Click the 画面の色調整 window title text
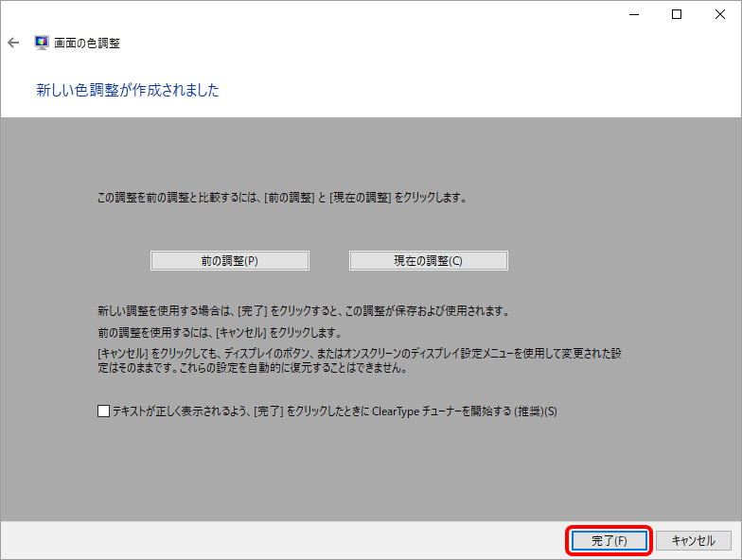This screenshot has height=560, width=742. point(87,43)
